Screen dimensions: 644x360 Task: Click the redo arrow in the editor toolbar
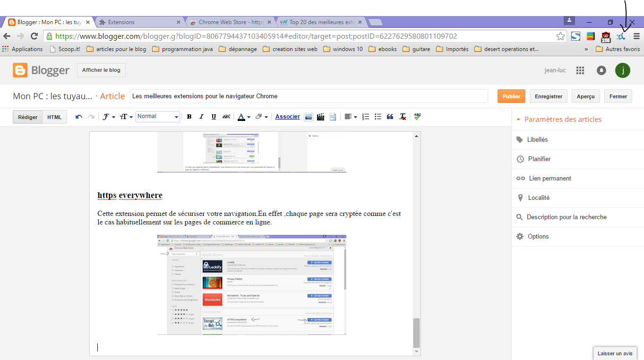[91, 117]
